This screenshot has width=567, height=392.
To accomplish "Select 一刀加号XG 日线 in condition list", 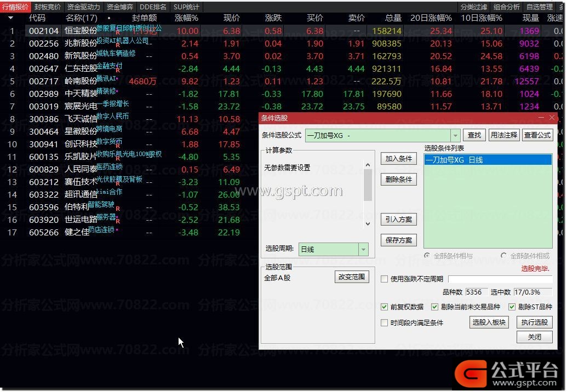I will [488, 160].
